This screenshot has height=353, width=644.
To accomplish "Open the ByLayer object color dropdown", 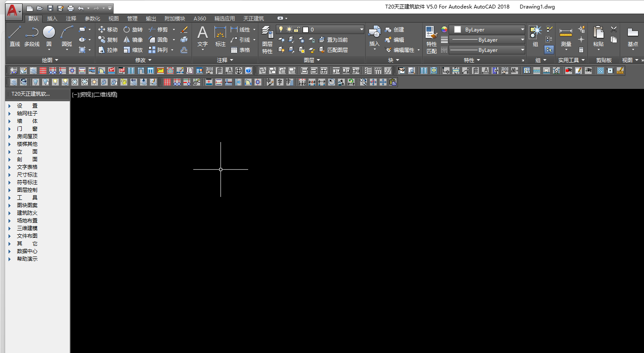I will pos(488,29).
